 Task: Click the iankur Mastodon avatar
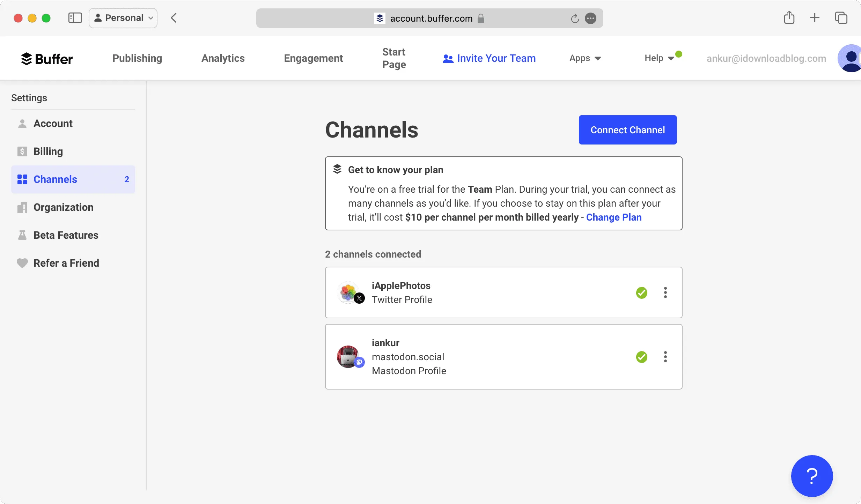(351, 357)
